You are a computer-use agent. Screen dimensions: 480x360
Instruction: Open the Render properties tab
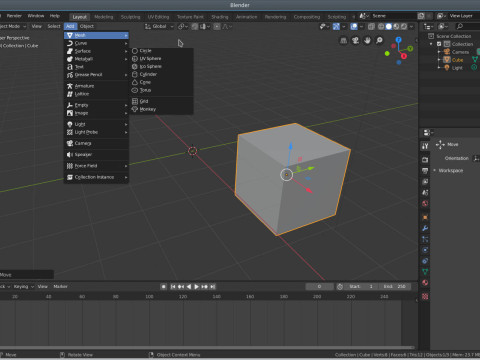click(x=425, y=160)
